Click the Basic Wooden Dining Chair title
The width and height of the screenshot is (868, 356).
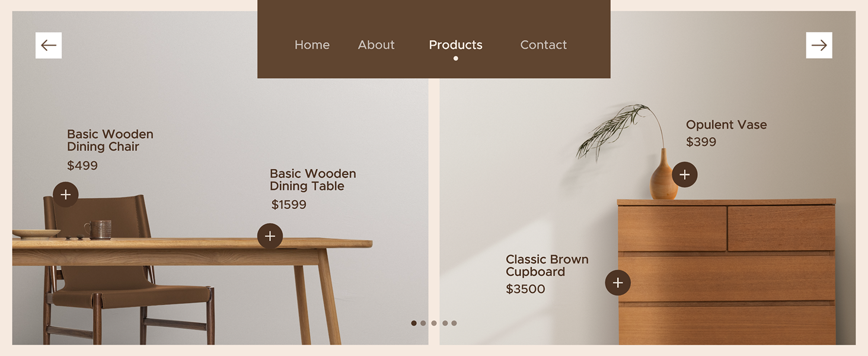(110, 141)
